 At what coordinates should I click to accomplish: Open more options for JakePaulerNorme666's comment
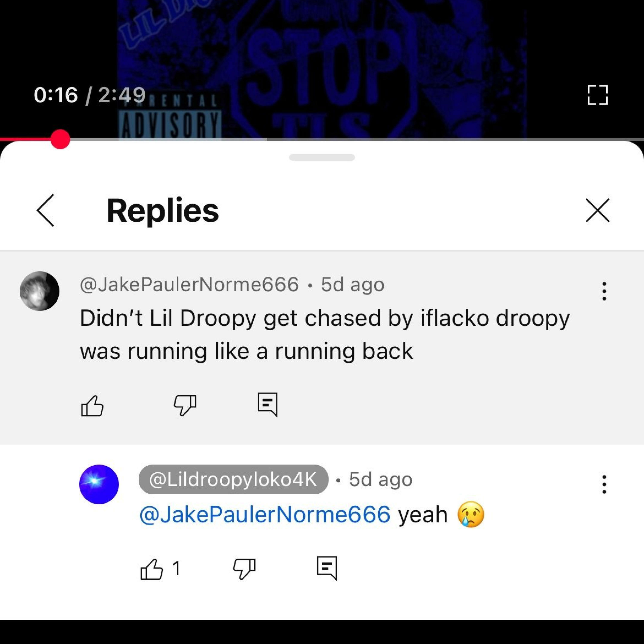604,291
